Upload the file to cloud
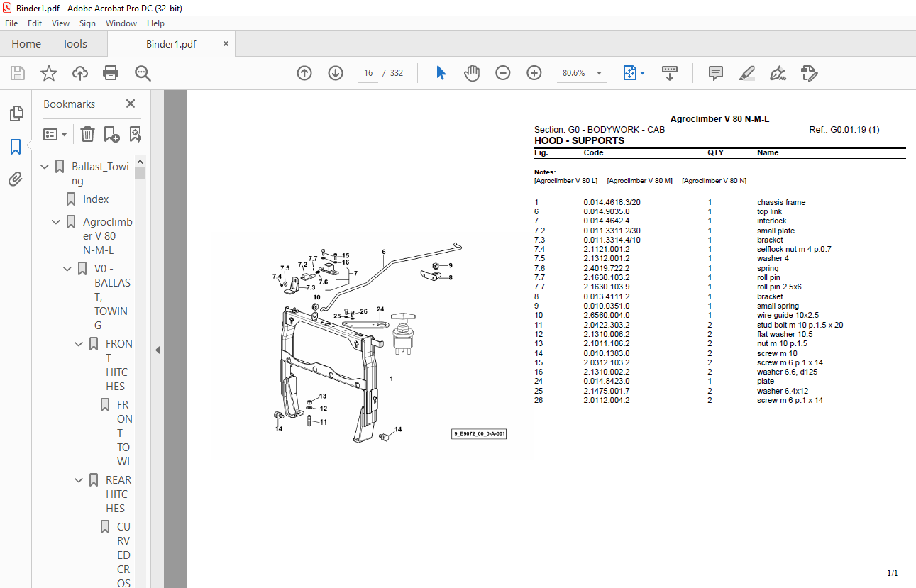The width and height of the screenshot is (916, 588). click(x=80, y=73)
